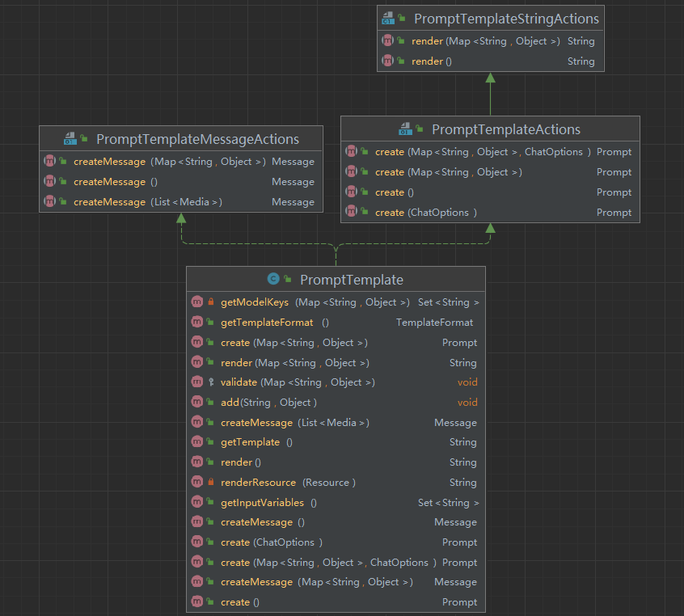Screen dimensions: 684x616
Task: Click method icon of create(ChatOptions) in PromptTemplate
Action: tap(197, 542)
